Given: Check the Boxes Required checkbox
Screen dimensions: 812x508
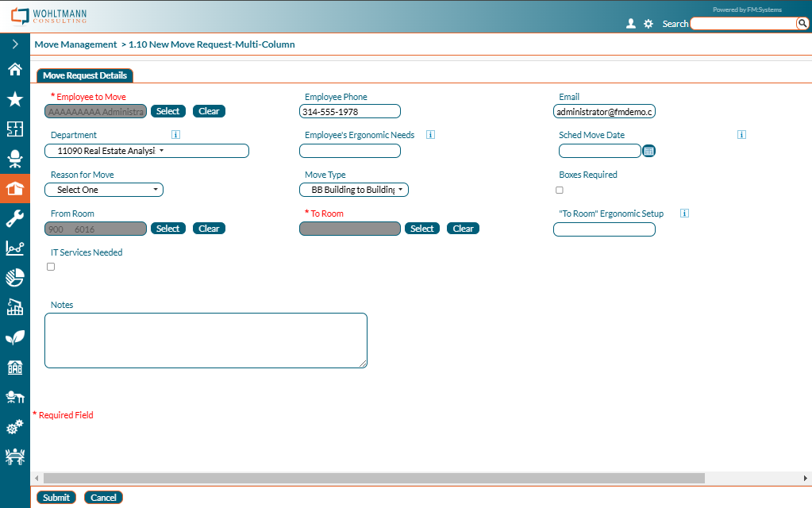Looking at the screenshot, I should pyautogui.click(x=560, y=190).
